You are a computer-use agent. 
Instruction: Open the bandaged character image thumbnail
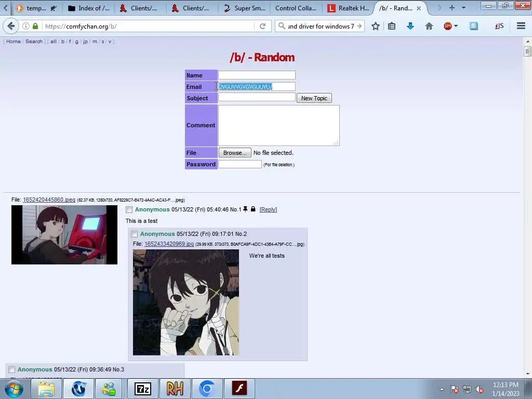186,302
